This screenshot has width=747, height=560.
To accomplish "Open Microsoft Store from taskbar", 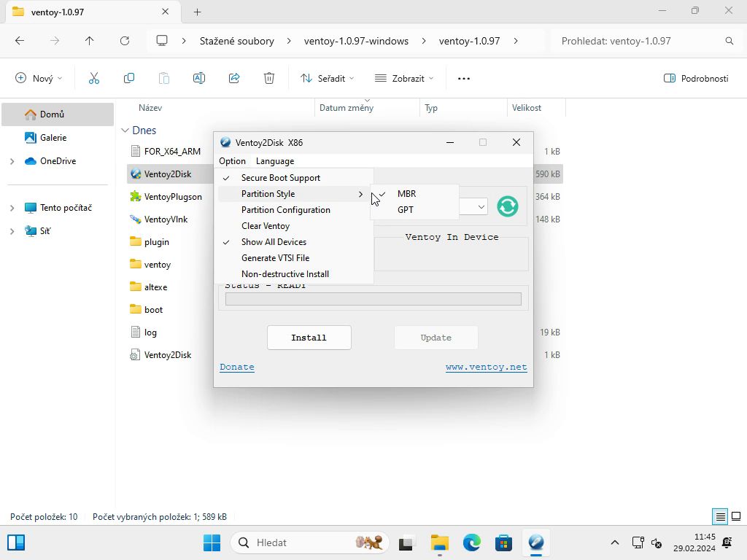I will click(x=503, y=542).
